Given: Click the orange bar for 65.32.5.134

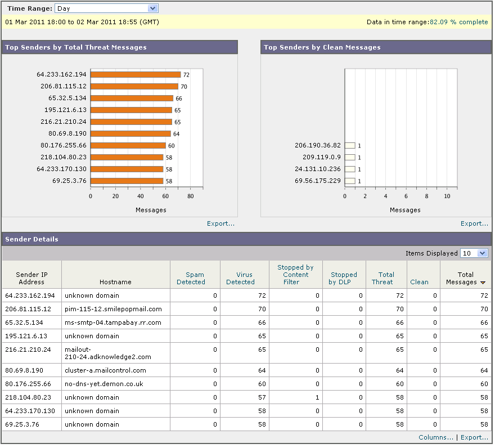Looking at the screenshot, I should [132, 98].
